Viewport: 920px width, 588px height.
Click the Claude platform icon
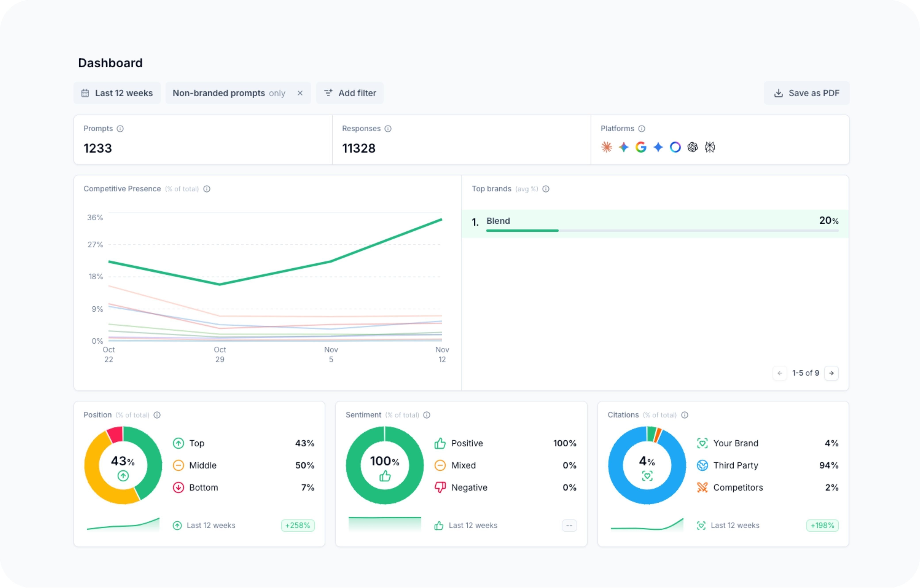pyautogui.click(x=606, y=147)
